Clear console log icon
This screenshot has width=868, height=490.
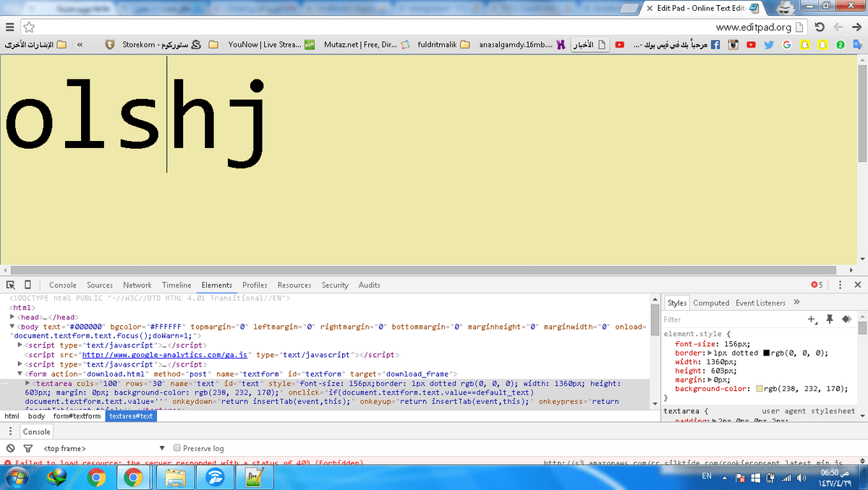pyautogui.click(x=10, y=448)
